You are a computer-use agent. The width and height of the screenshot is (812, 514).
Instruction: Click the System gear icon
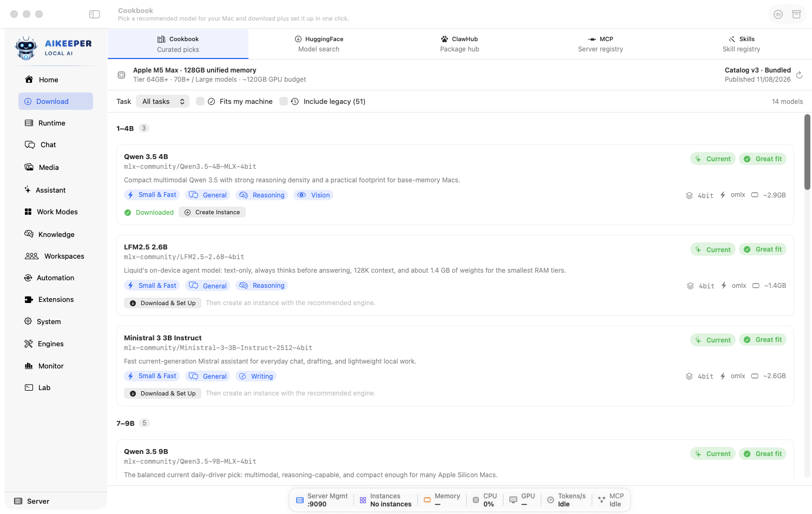tap(28, 321)
